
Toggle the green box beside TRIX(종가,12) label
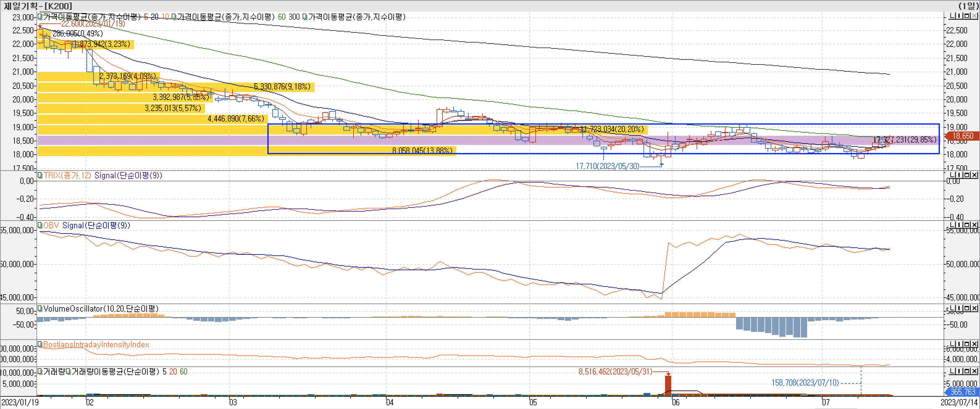40,175
